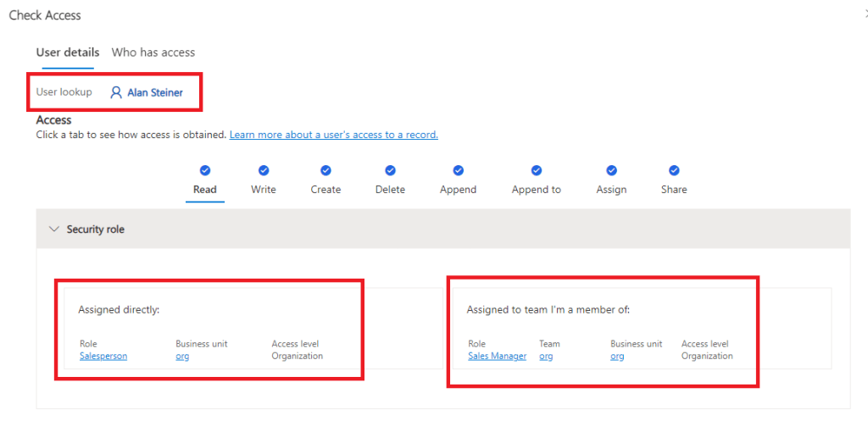
Task: Open the learn more about user's access link
Action: tap(333, 135)
